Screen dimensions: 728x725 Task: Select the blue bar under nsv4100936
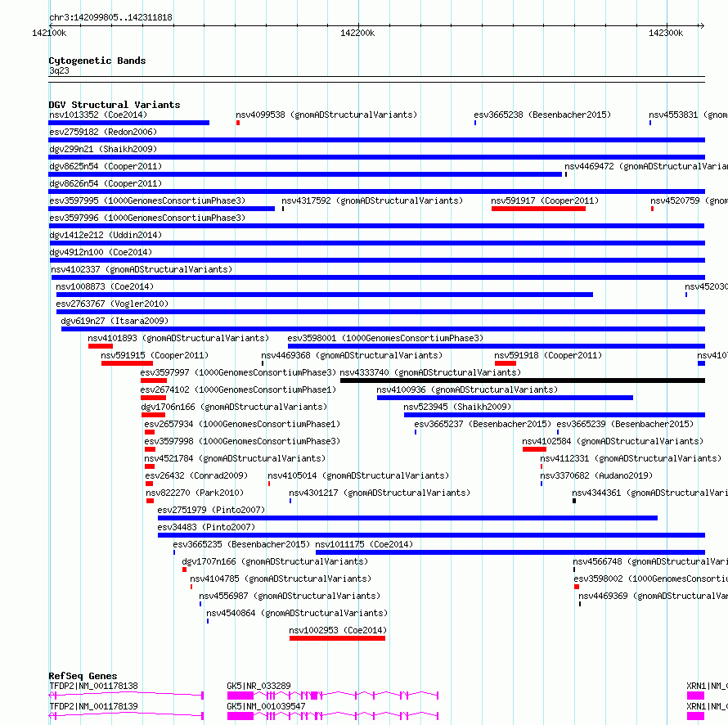click(506, 398)
